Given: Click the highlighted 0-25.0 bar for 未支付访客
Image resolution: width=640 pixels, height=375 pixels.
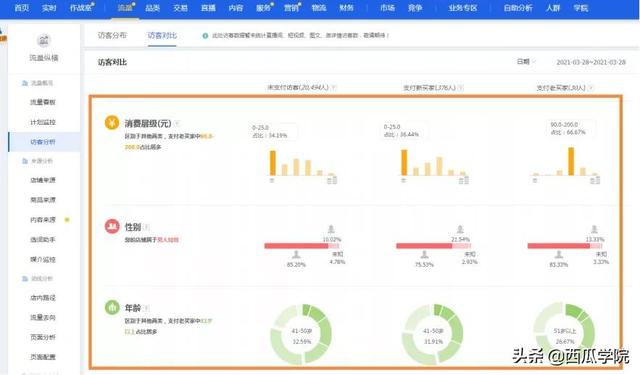Looking at the screenshot, I should pos(273,163).
